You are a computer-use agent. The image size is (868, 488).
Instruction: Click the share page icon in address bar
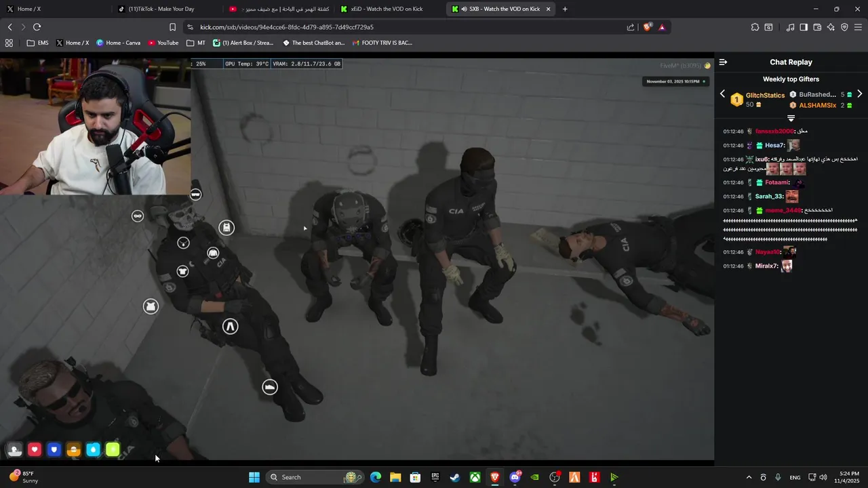[631, 27]
